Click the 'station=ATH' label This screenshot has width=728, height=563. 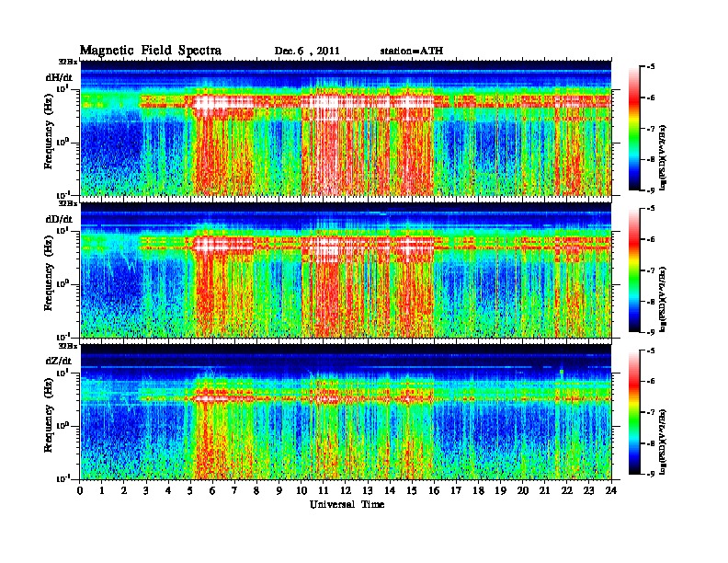tap(412, 51)
